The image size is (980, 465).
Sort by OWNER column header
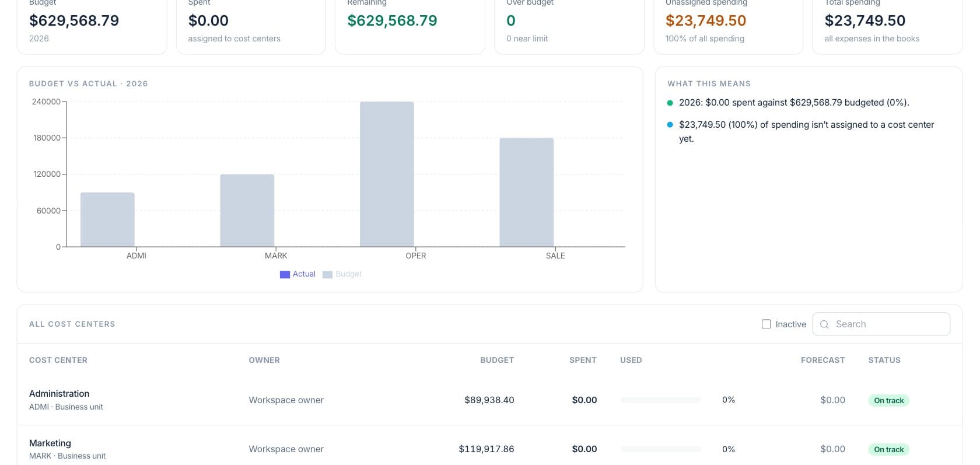click(264, 360)
